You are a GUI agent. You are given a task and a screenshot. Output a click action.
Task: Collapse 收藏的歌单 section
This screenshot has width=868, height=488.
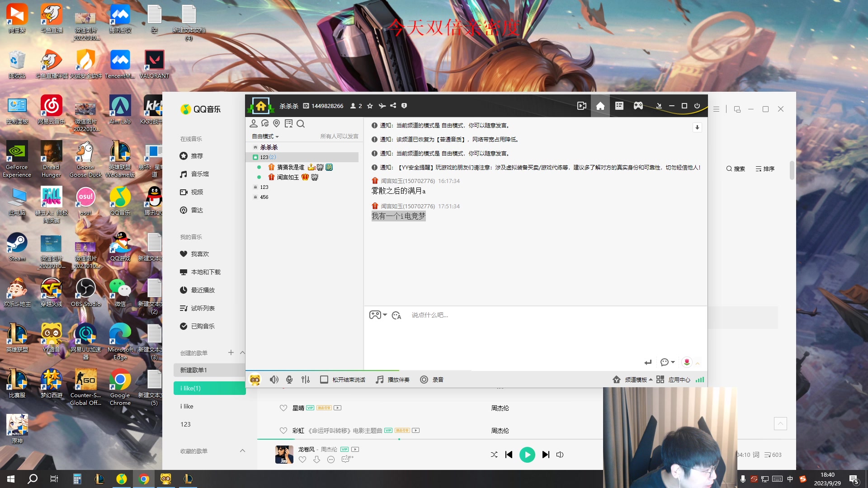[x=242, y=450]
